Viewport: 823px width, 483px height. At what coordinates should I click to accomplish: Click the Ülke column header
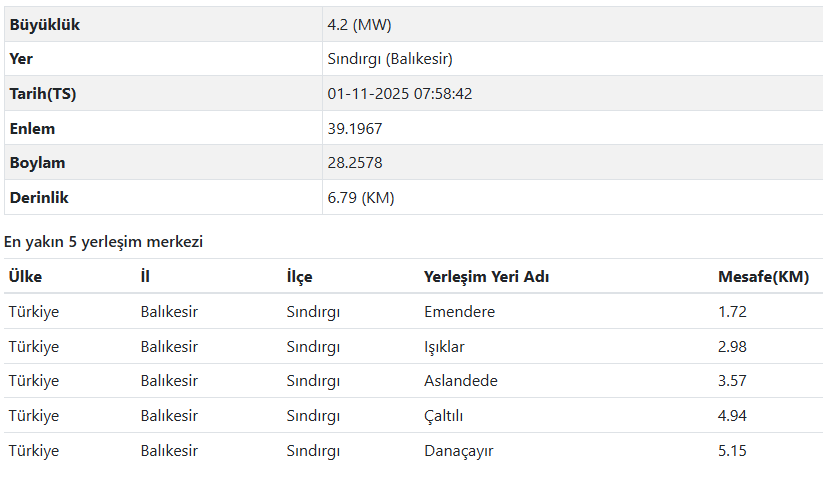click(x=25, y=277)
